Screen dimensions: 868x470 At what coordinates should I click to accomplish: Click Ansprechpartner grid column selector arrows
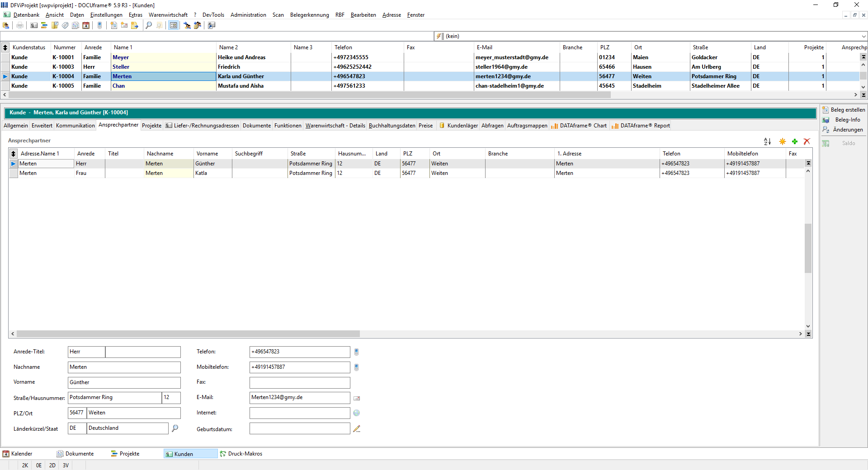(x=13, y=154)
